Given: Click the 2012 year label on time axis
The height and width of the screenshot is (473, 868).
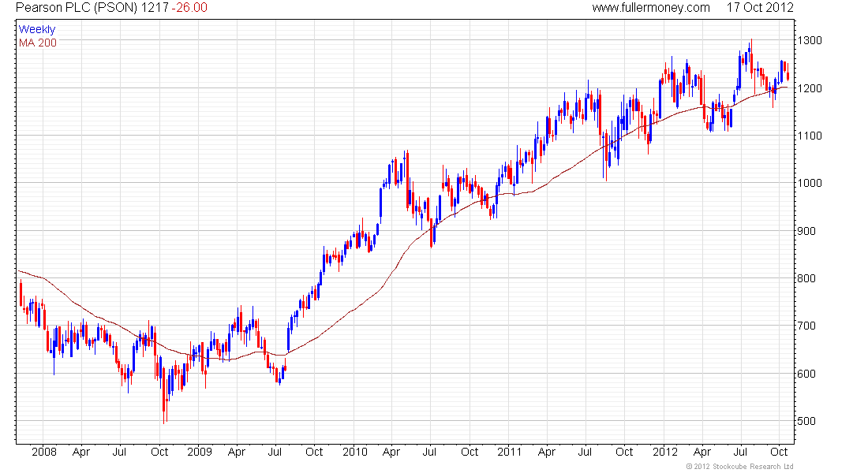Looking at the screenshot, I should pos(665,452).
